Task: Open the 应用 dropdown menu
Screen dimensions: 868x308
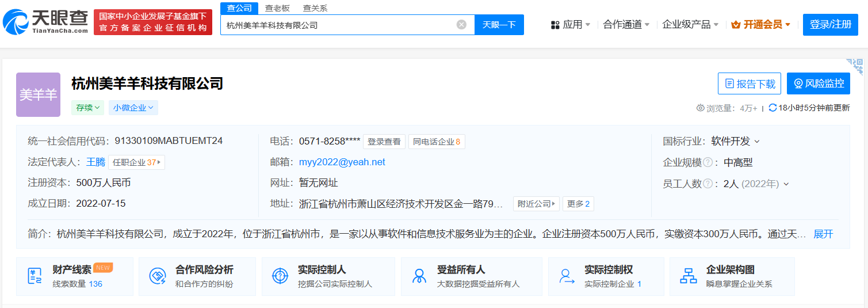Action: tap(571, 25)
